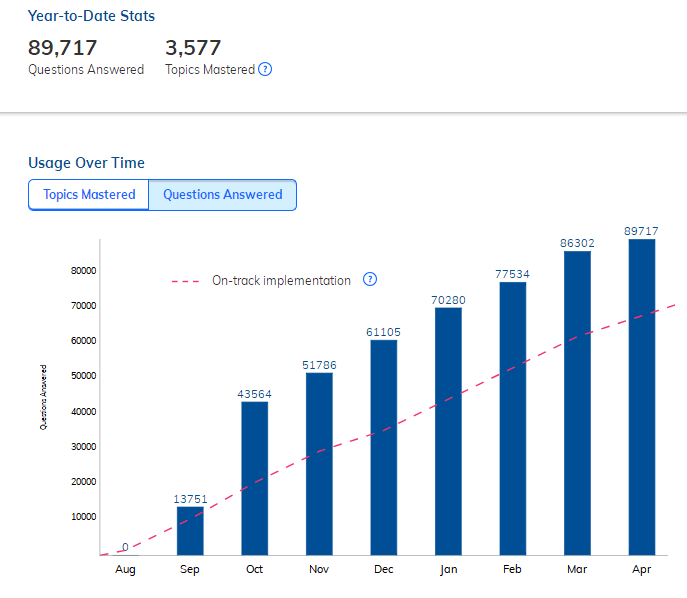
Task: Switch to the Topics Mastered chart view
Action: coord(89,195)
